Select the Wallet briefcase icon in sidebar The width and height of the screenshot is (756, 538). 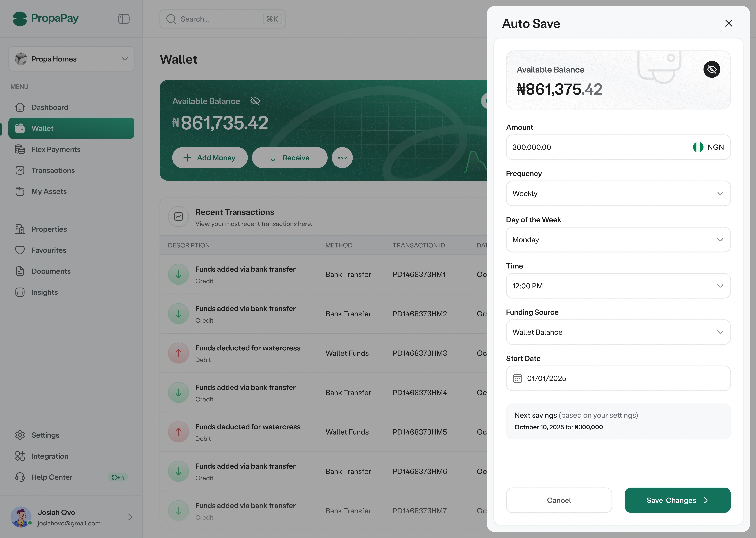(20, 128)
